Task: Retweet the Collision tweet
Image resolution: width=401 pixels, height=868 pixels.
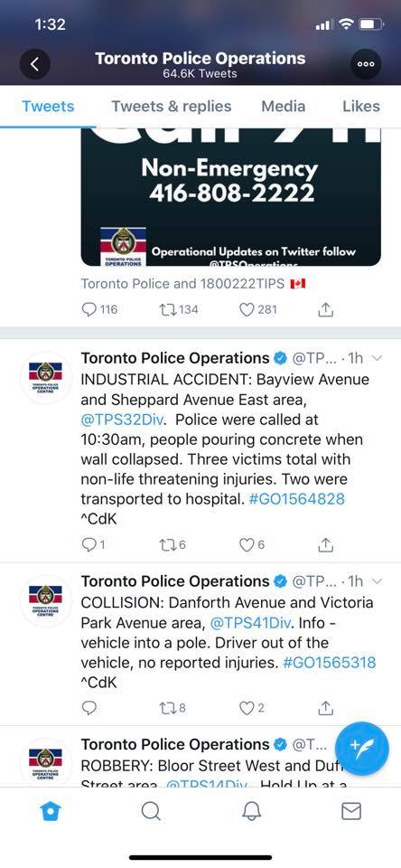Action: 172,707
